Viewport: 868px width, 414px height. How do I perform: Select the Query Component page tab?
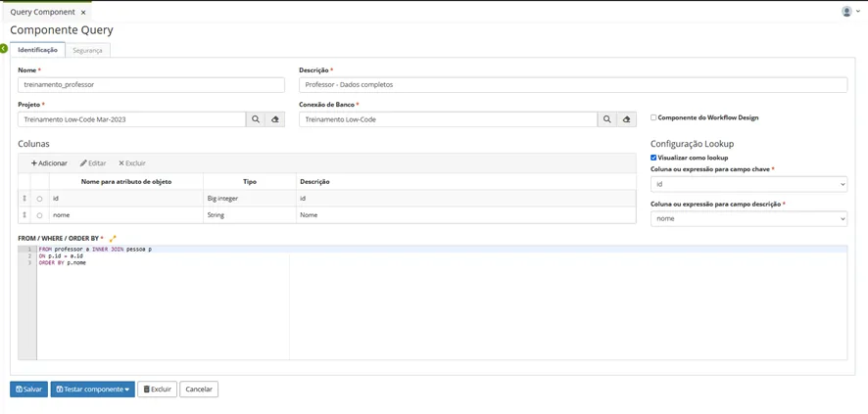coord(43,12)
